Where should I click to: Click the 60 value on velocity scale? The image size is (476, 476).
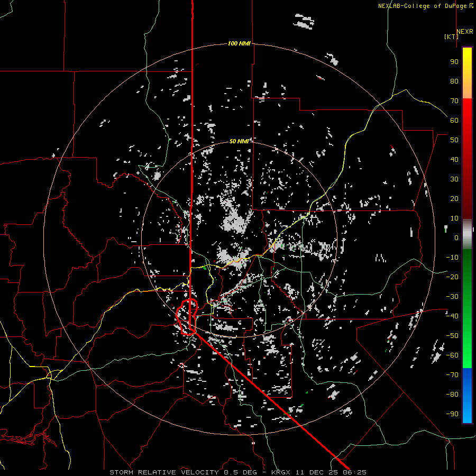[454, 121]
